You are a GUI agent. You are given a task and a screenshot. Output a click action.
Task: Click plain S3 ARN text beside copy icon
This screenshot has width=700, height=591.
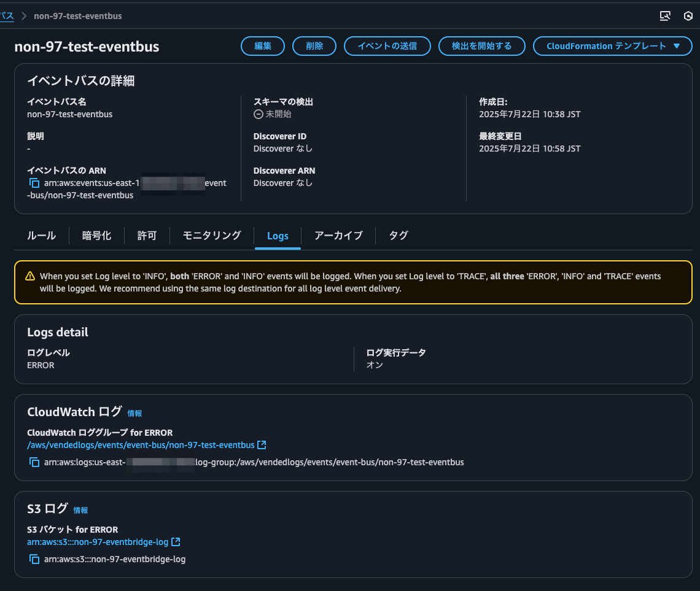pos(115,559)
